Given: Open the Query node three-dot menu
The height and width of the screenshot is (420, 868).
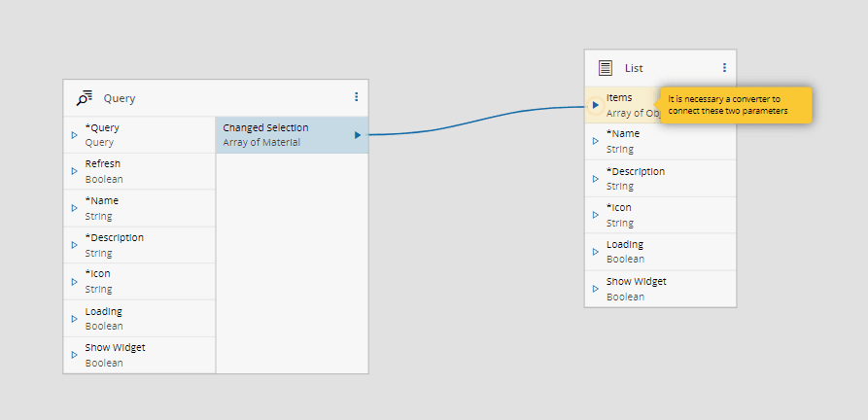Looking at the screenshot, I should click(357, 97).
